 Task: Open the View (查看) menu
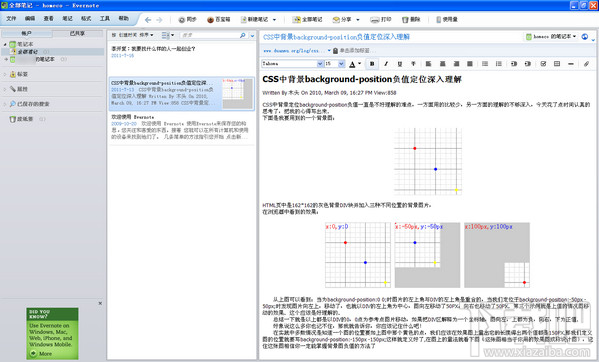[x=49, y=18]
